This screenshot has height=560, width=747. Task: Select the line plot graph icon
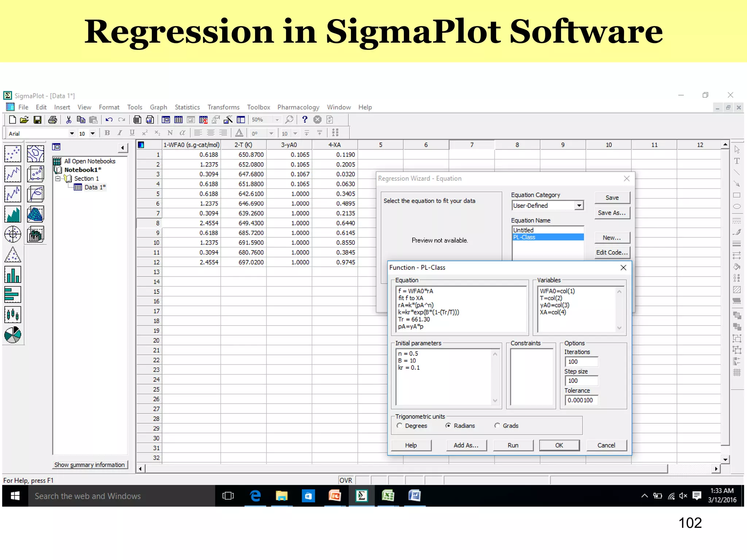13,174
